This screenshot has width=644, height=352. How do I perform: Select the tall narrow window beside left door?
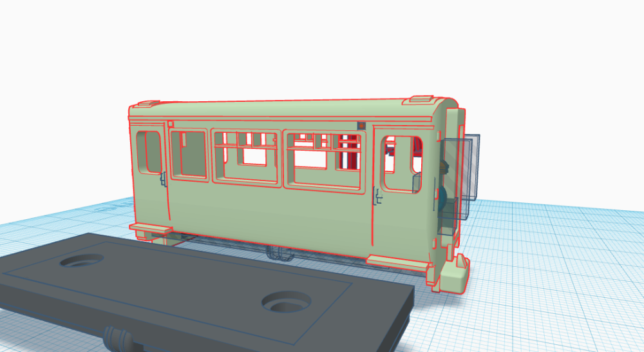188,155
